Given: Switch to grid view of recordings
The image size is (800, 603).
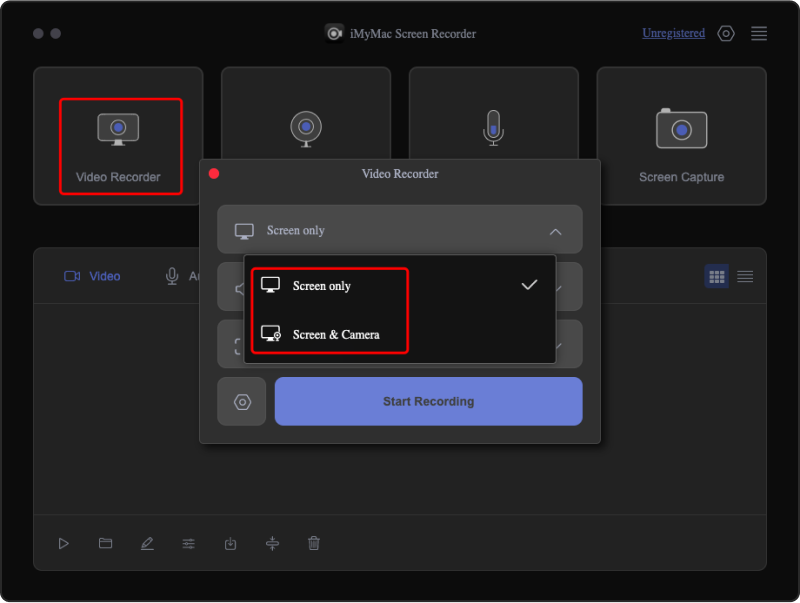Looking at the screenshot, I should (716, 276).
